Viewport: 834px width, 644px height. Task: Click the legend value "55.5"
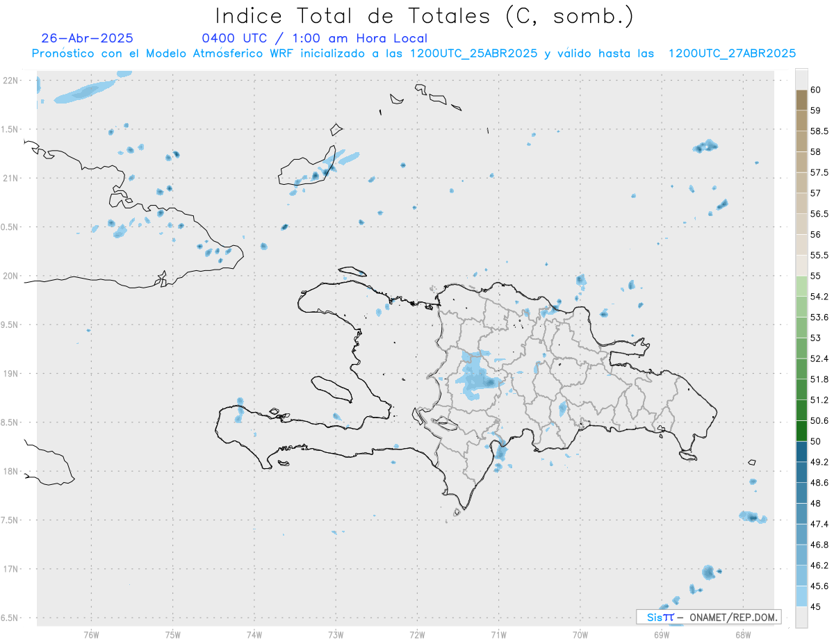coord(819,255)
